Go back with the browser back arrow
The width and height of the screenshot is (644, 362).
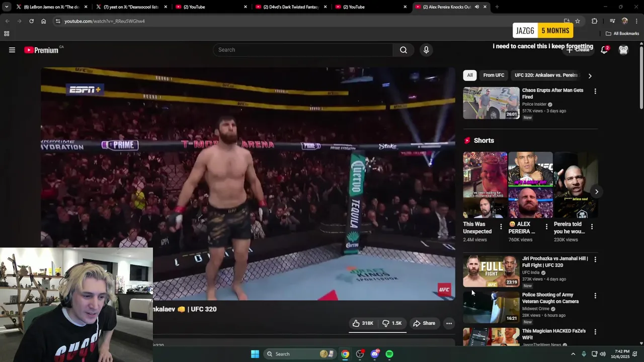click(x=7, y=21)
